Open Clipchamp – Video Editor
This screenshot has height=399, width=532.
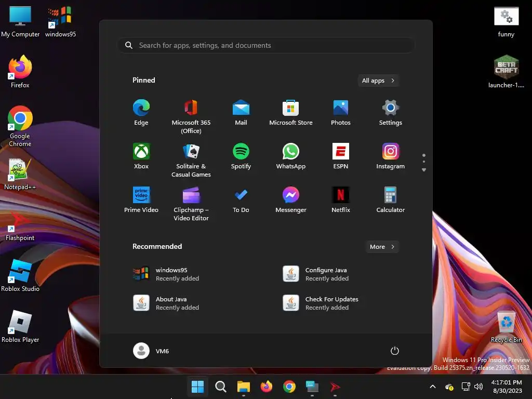coord(191,204)
